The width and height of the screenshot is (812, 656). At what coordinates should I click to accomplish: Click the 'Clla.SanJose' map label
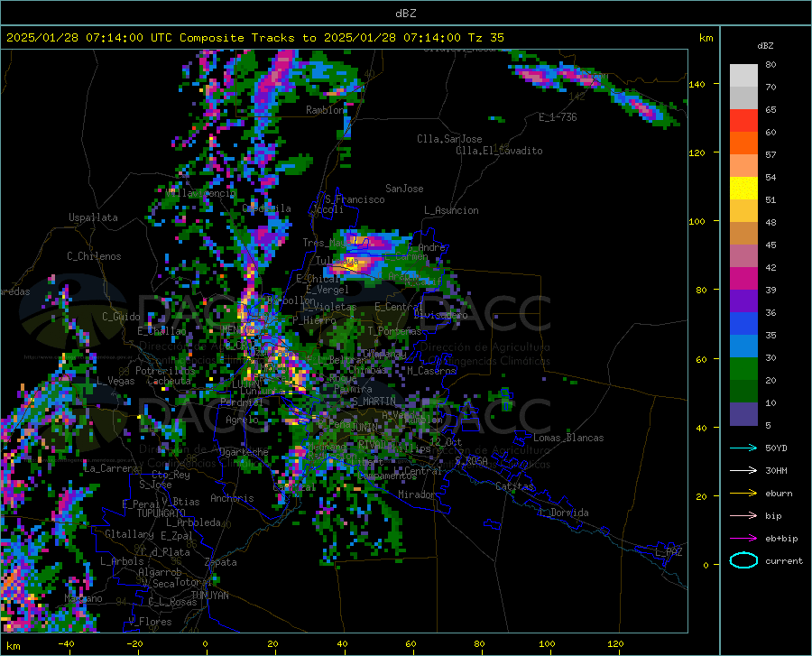449,139
